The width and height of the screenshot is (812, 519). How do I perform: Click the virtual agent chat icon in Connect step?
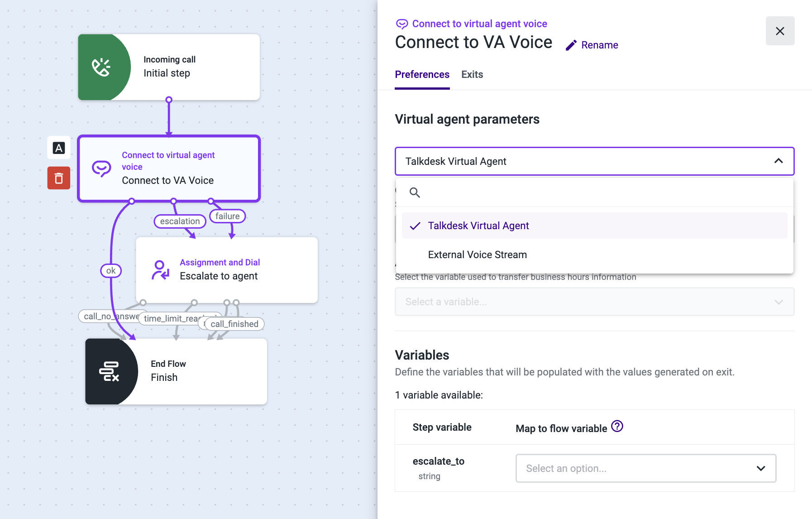pos(101,168)
